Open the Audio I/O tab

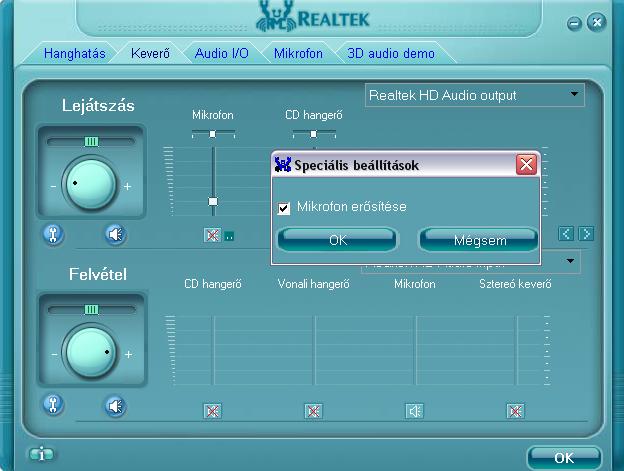tap(222, 53)
